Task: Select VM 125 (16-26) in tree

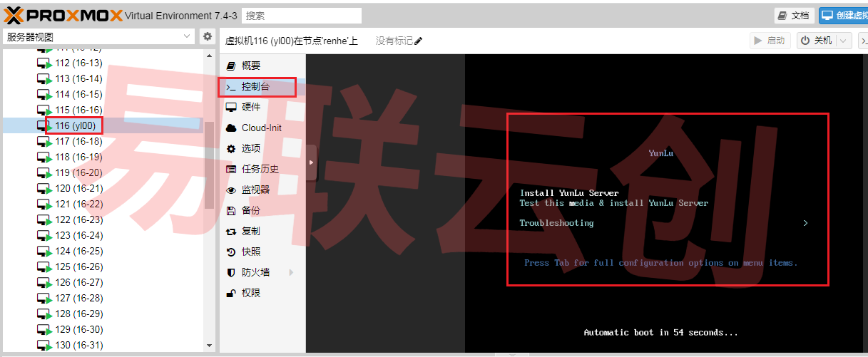Action: point(78,267)
